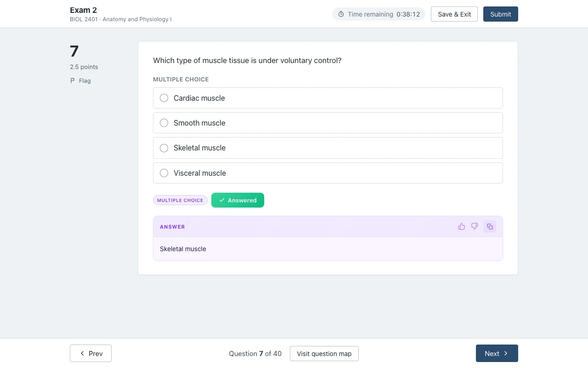Return to the previous question
The height and width of the screenshot is (368, 588).
(90, 353)
